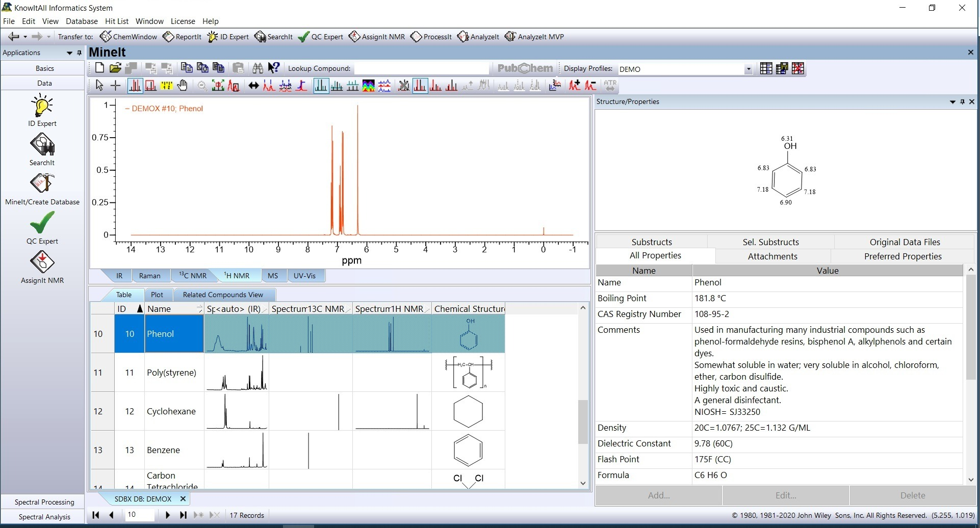Click the ATR correction toolbar icon
This screenshot has width=980, height=528.
click(610, 86)
